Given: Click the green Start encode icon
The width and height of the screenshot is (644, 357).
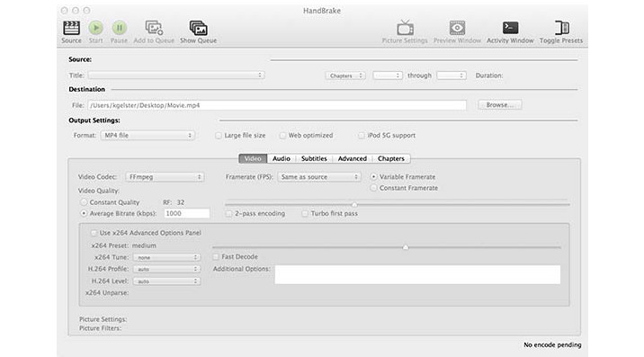Looking at the screenshot, I should (95, 28).
